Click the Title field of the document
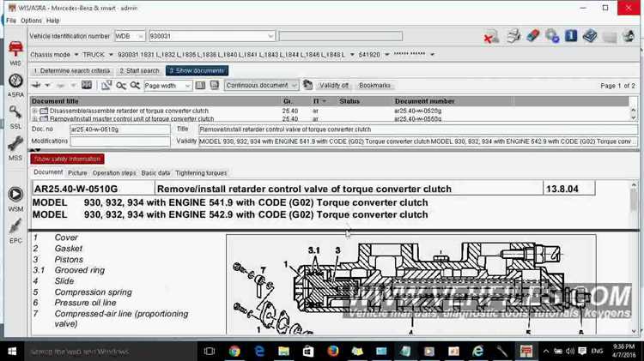644x361 pixels. [418, 129]
